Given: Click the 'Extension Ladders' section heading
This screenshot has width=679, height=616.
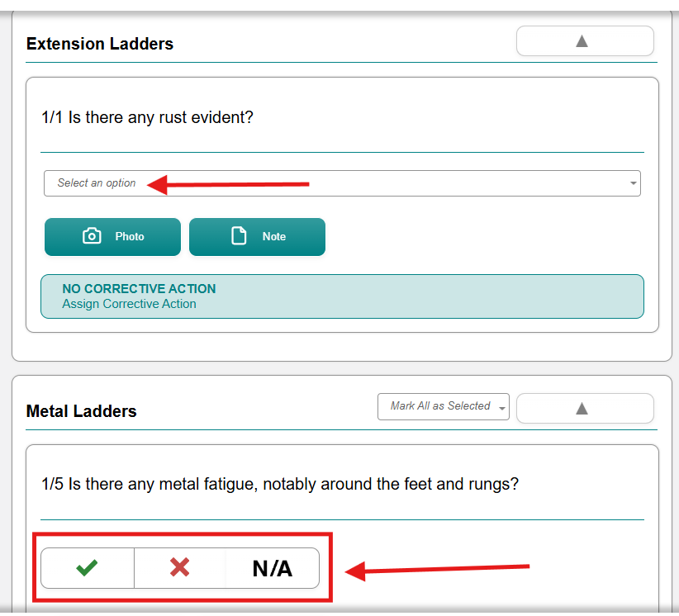Looking at the screenshot, I should [100, 44].
